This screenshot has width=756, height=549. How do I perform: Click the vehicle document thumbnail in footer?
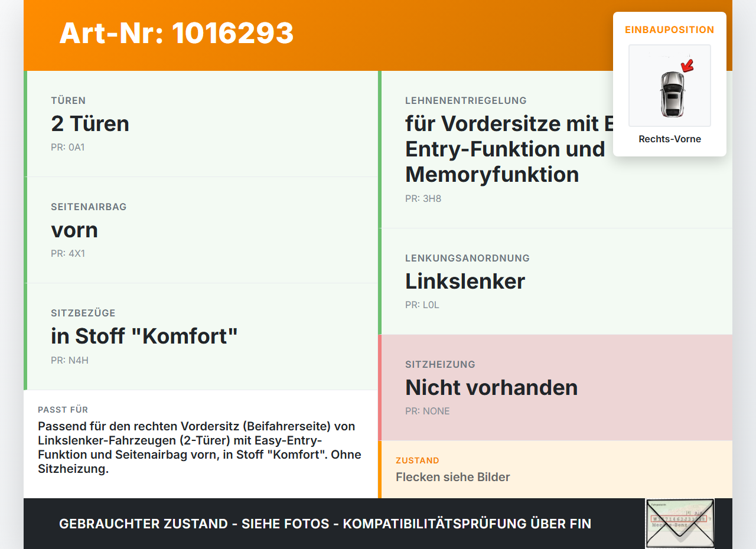(680, 524)
